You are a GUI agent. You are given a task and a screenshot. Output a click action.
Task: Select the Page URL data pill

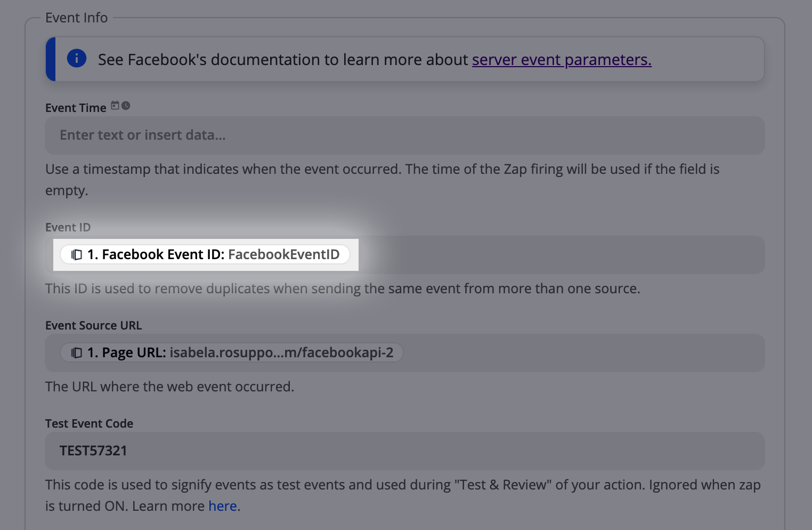pos(232,352)
